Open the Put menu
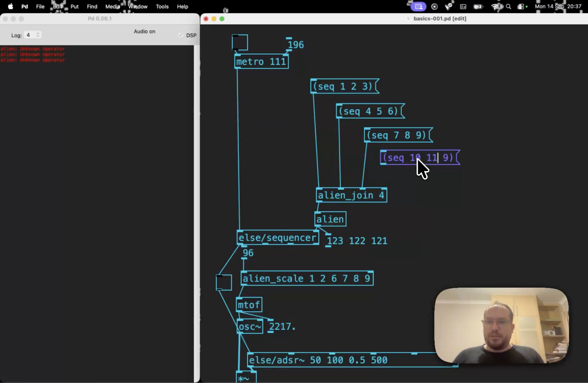The image size is (588, 383). point(74,7)
